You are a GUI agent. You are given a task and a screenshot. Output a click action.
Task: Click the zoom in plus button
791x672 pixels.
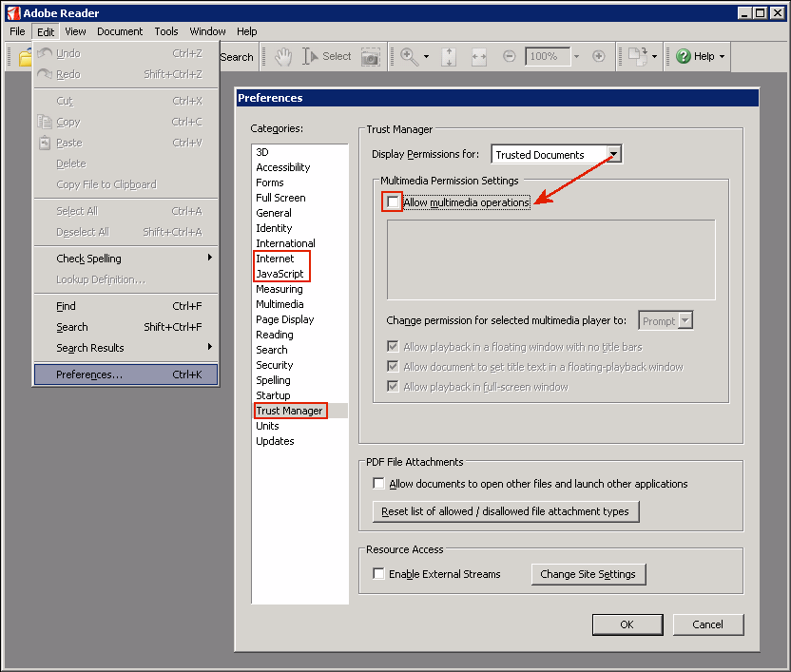tap(599, 56)
